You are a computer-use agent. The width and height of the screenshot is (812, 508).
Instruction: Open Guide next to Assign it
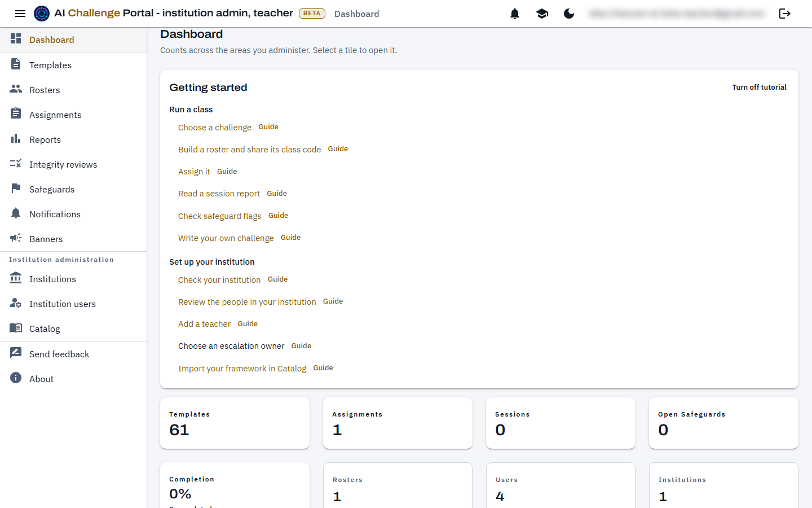coord(227,172)
